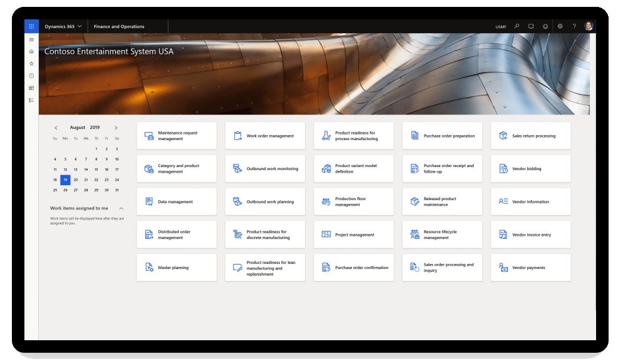Viewport: 623px width, 364px height.
Task: Open Favorites star icon in sidebar
Action: pos(31,64)
